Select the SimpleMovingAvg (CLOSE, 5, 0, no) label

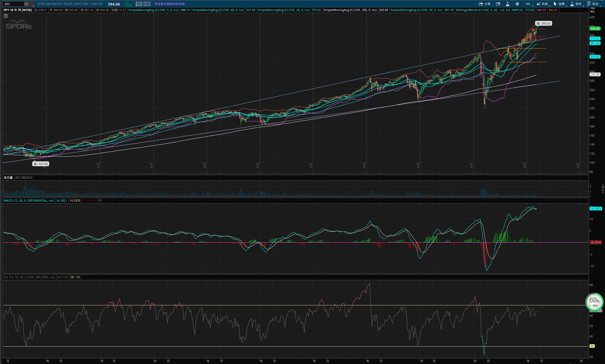[153, 10]
